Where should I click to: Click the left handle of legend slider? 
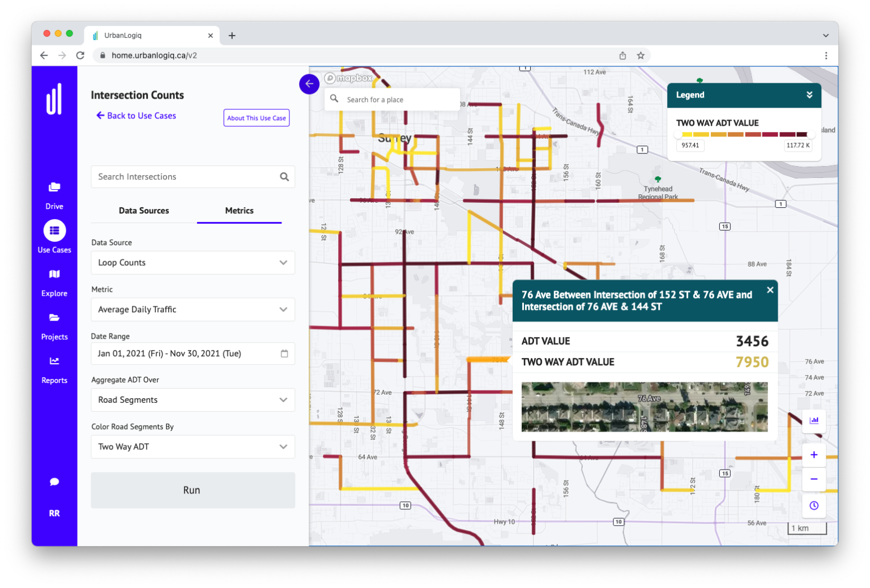click(x=678, y=135)
